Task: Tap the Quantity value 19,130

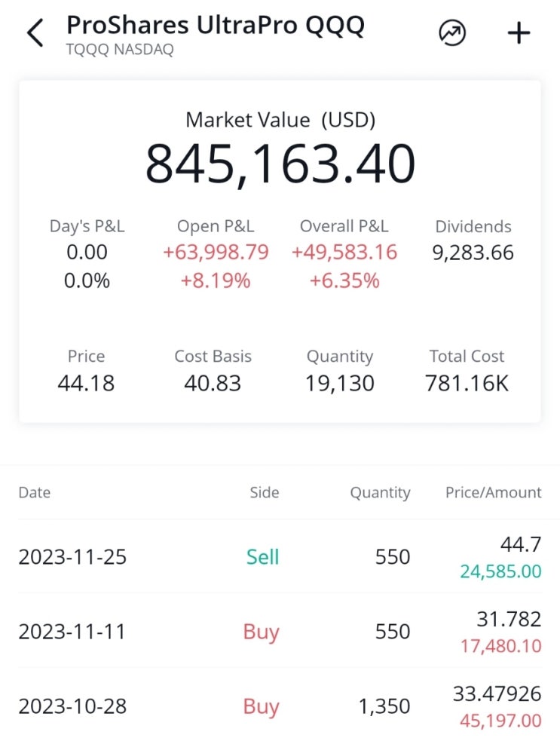Action: coord(339,383)
